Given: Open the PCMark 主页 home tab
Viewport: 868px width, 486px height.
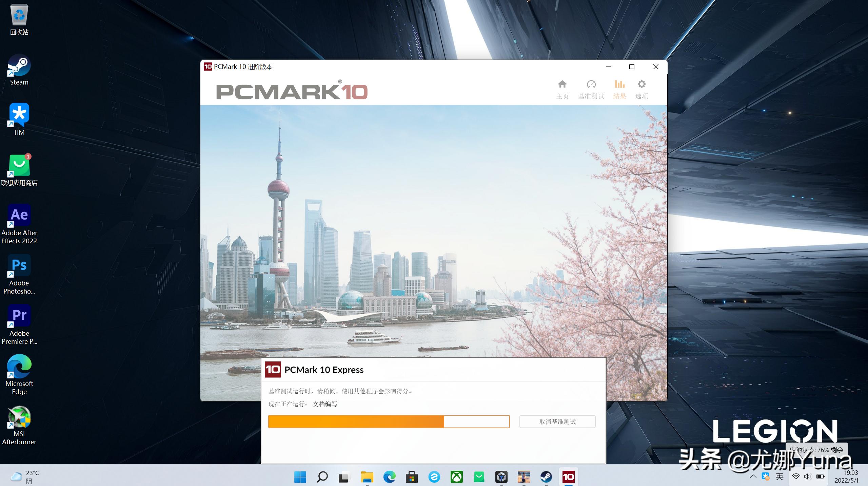Looking at the screenshot, I should [562, 89].
